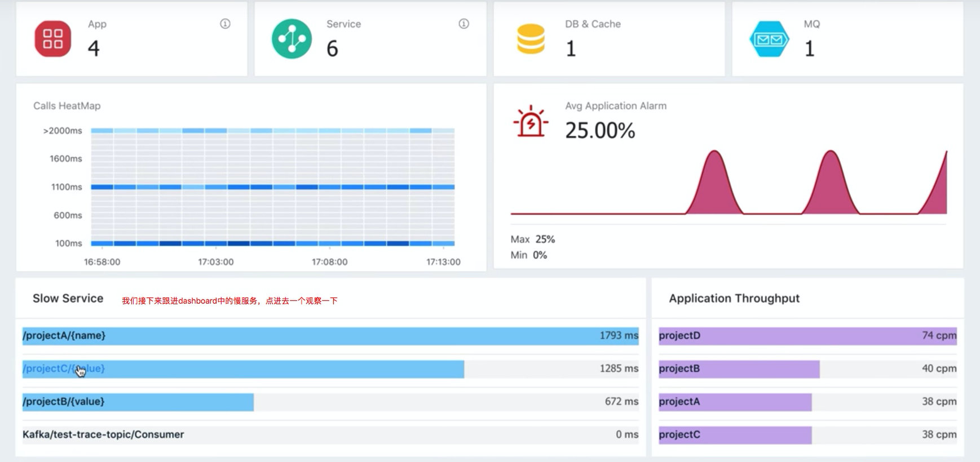Image resolution: width=980 pixels, height=462 pixels.
Task: Select the /projectB/{value} slow service entry
Action: 64,402
